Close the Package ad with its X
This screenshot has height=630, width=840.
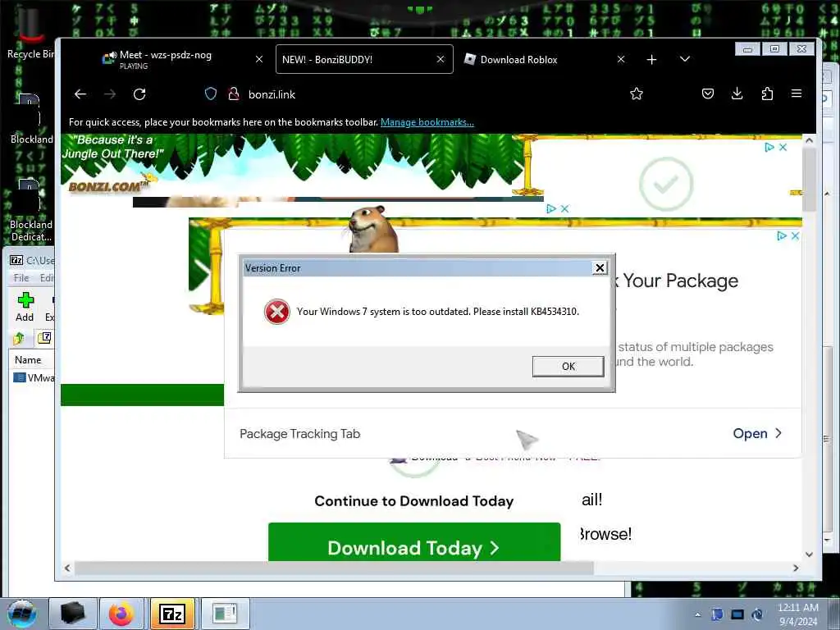pyautogui.click(x=795, y=235)
